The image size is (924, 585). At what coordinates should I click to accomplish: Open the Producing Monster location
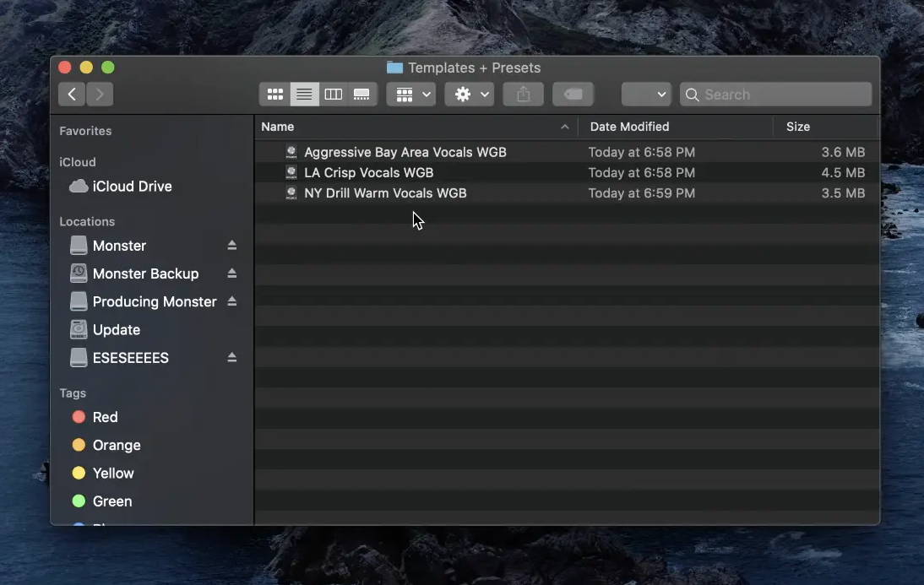click(155, 301)
